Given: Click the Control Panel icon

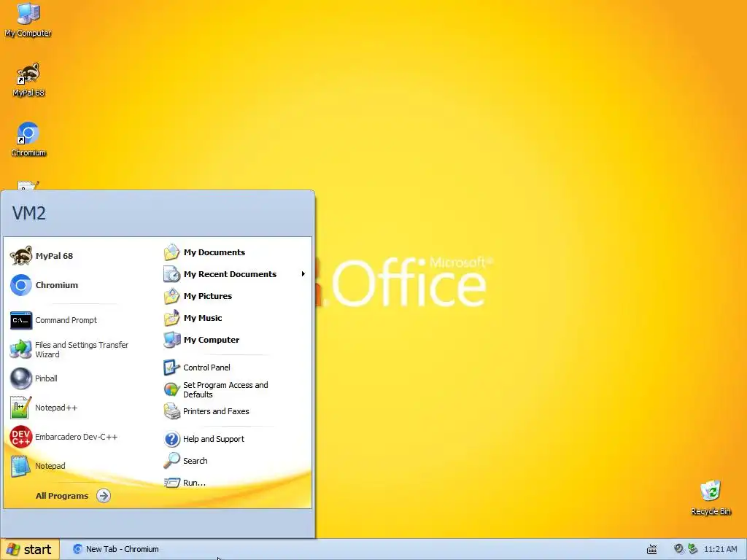Looking at the screenshot, I should [x=171, y=367].
